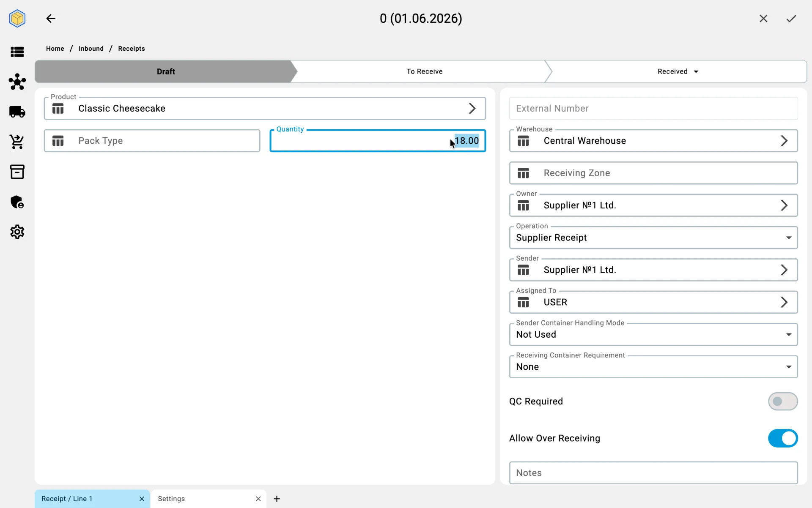
Task: Open the network hub sidebar icon
Action: point(17,82)
